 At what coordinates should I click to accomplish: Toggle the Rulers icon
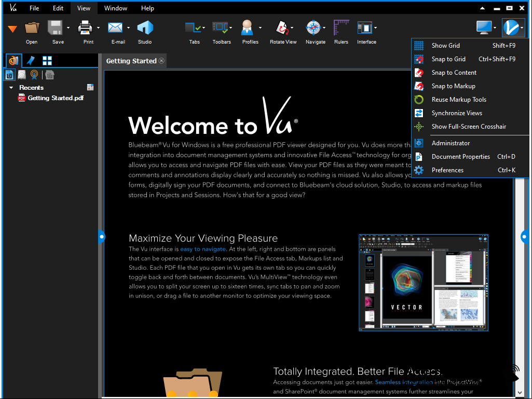pos(341,28)
